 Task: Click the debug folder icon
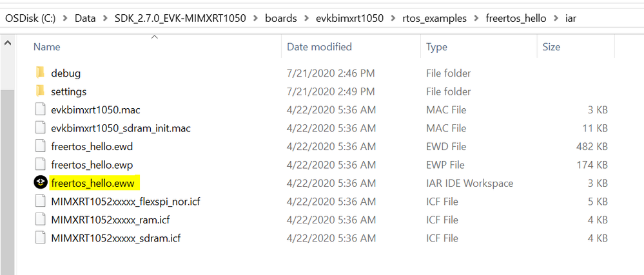coord(40,73)
